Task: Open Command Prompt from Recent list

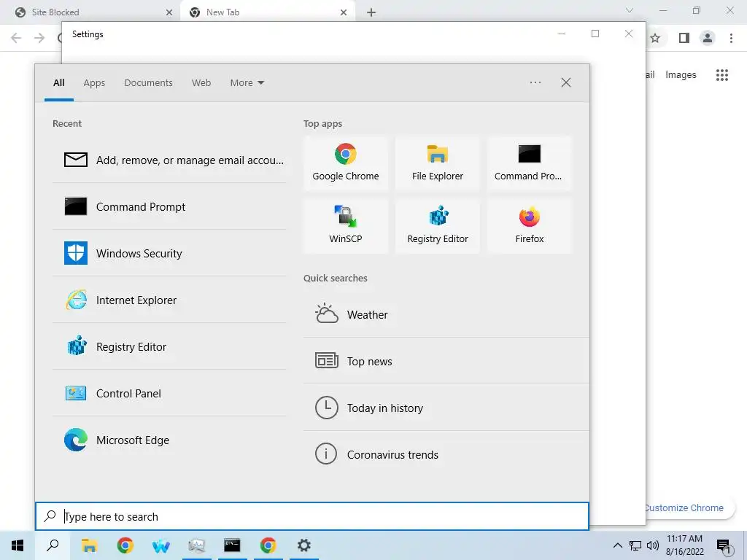Action: click(x=169, y=206)
